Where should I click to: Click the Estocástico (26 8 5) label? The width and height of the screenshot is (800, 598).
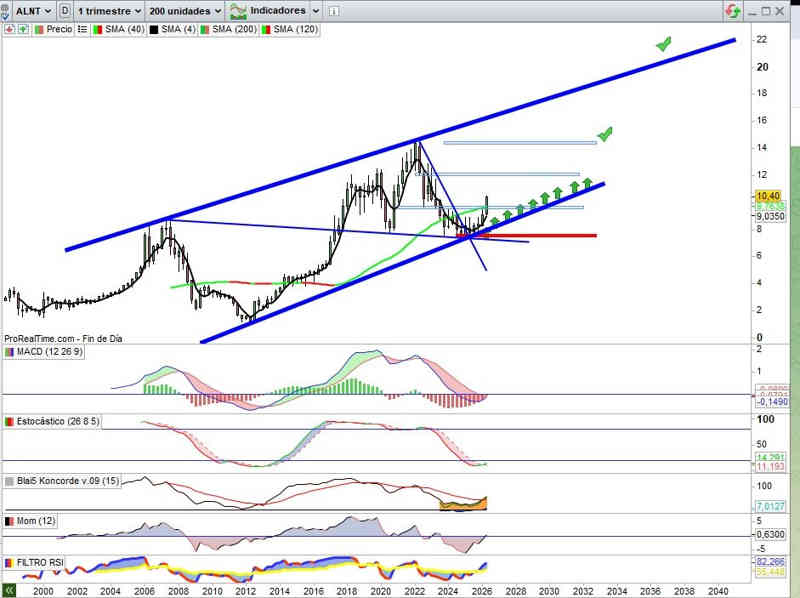point(58,421)
